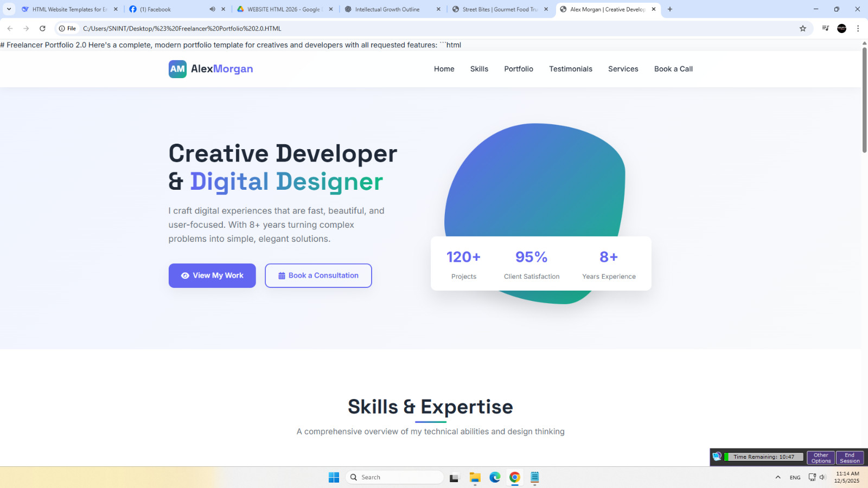Open the Services nav link

click(x=623, y=69)
